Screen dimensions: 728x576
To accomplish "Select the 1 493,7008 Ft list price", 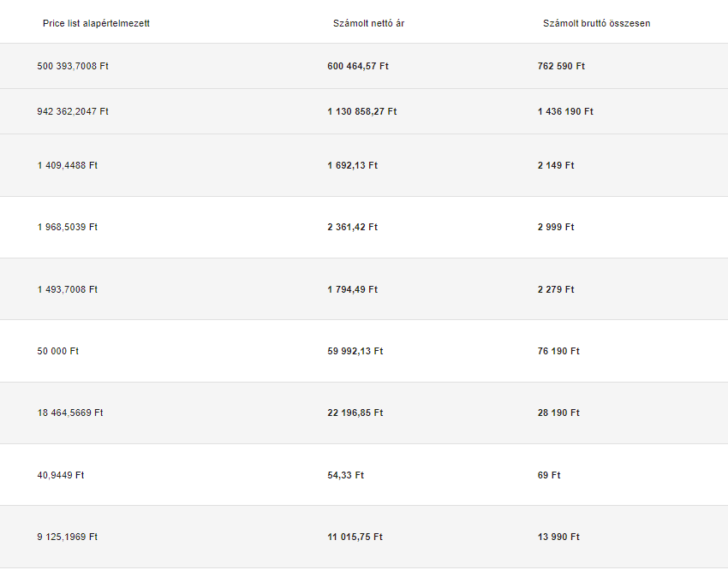I will [x=68, y=289].
